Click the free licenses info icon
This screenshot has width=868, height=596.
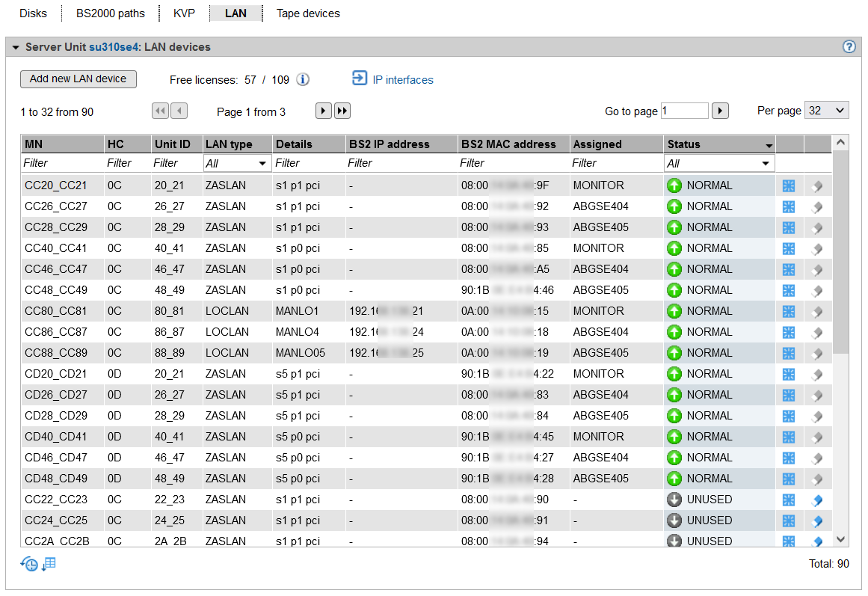(x=303, y=80)
